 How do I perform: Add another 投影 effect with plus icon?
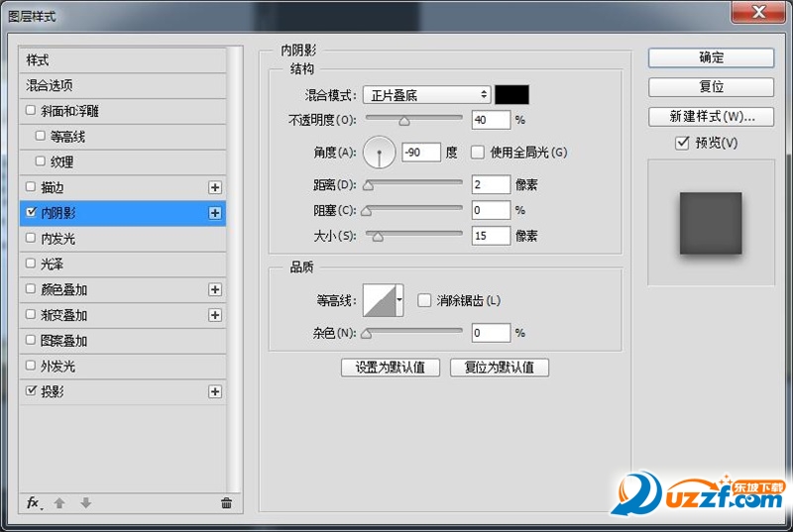215,391
